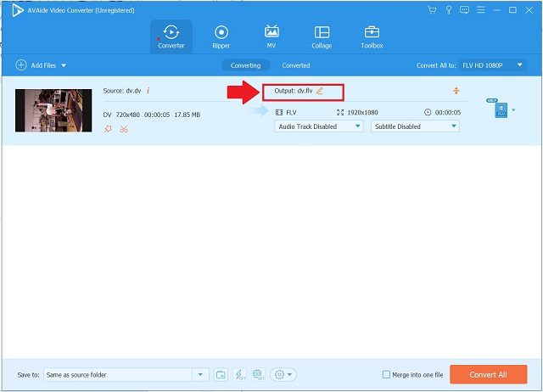Click the Convert All button
This screenshot has height=392, width=543.
pyautogui.click(x=489, y=374)
